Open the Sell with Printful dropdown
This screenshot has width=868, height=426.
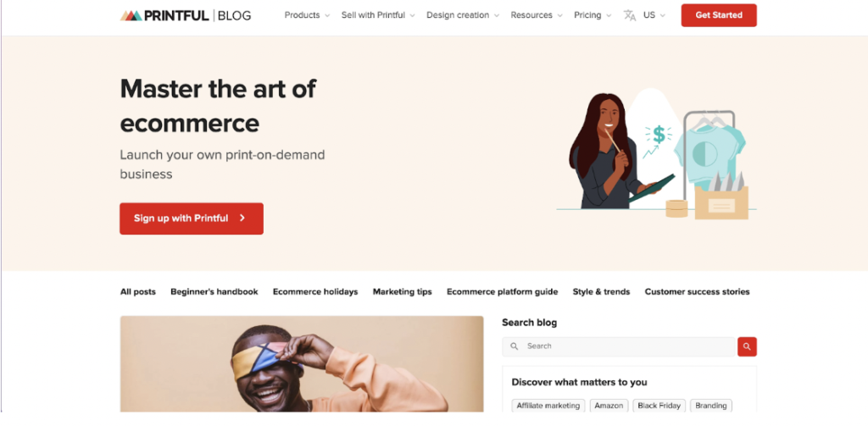pos(378,15)
